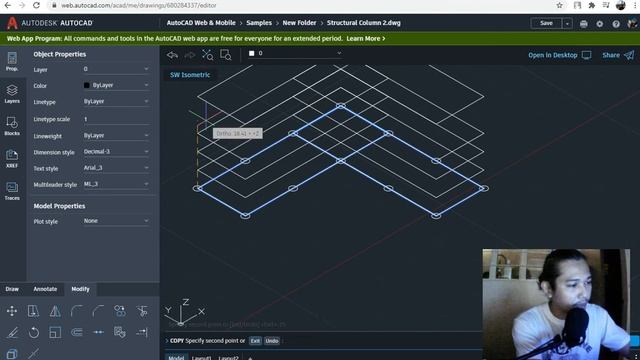640x360 pixels.
Task: Click Open in Desktop
Action: click(x=560, y=55)
